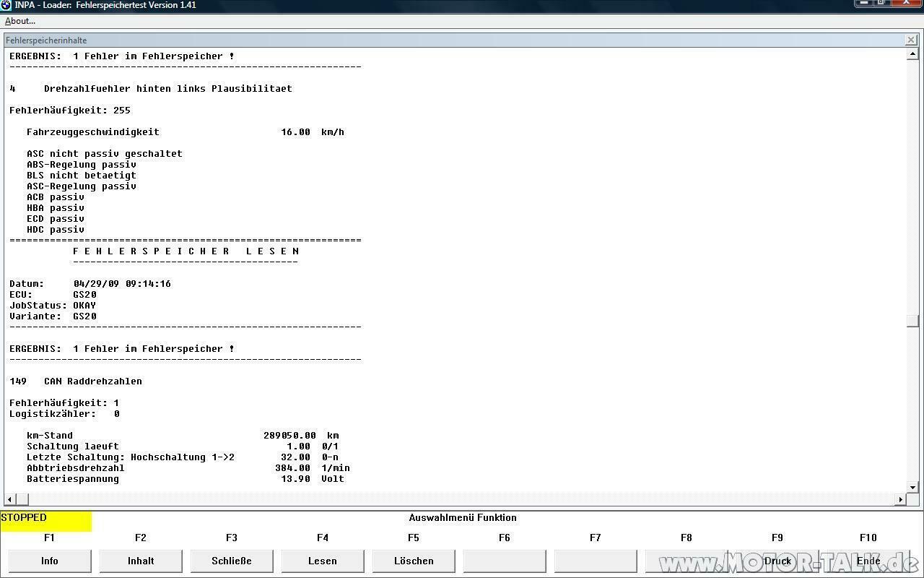Click the vertical scrollbar thumb
Image resolution: width=924 pixels, height=578 pixels.
coord(912,321)
